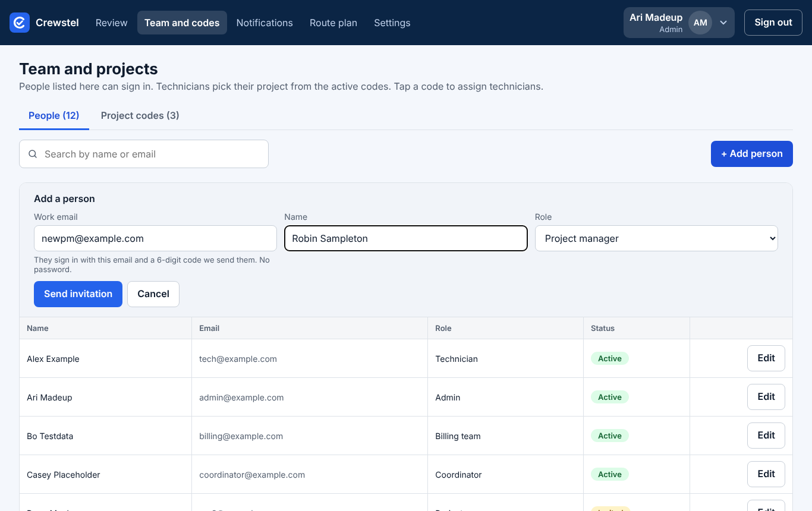Viewport: 812px width, 511px height.
Task: Click the Search by name or email field
Action: [144, 154]
